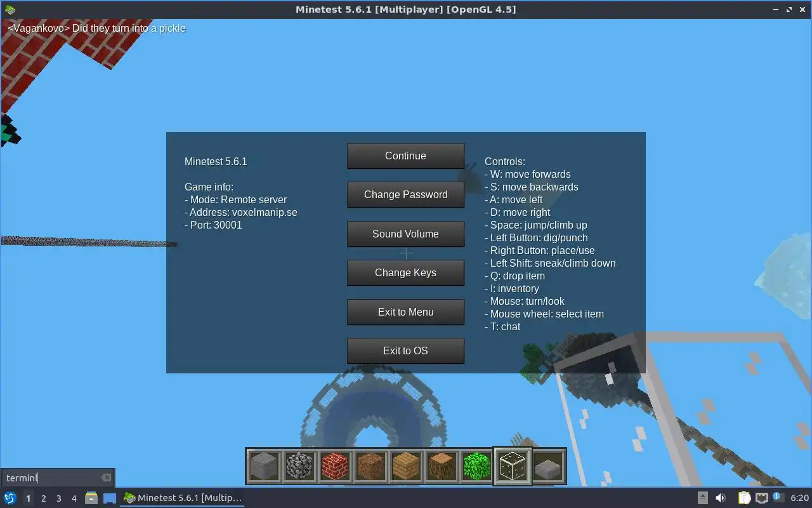Click the Continue button
Screen dimensions: 812x508
click(x=405, y=156)
